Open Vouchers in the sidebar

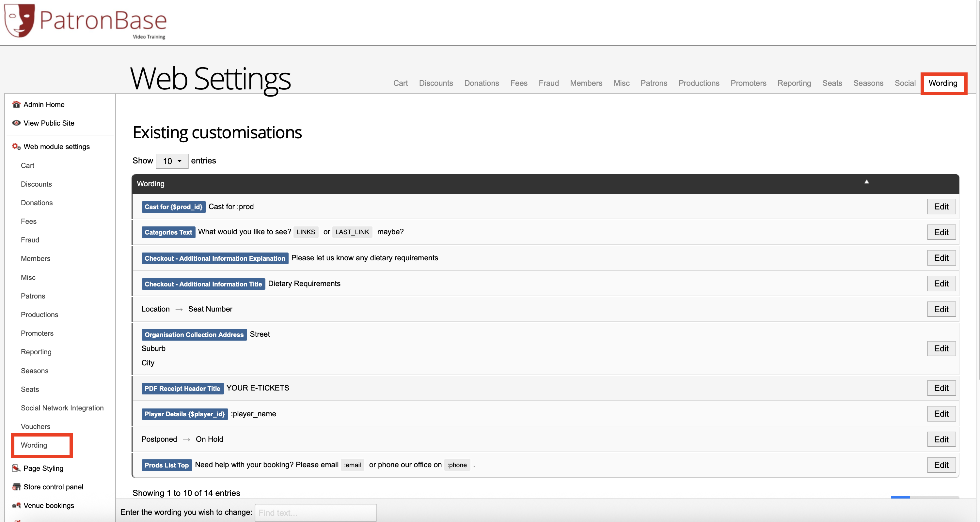(x=35, y=426)
